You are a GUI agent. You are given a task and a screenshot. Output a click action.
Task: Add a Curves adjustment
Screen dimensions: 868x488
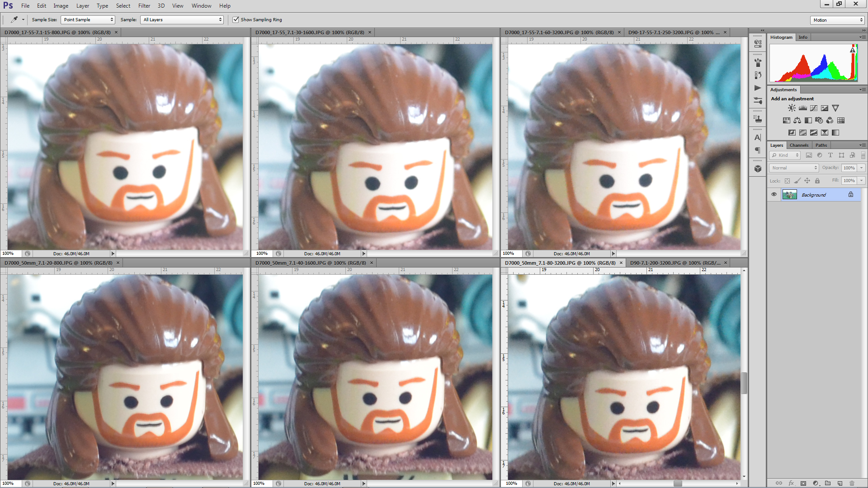[814, 108]
